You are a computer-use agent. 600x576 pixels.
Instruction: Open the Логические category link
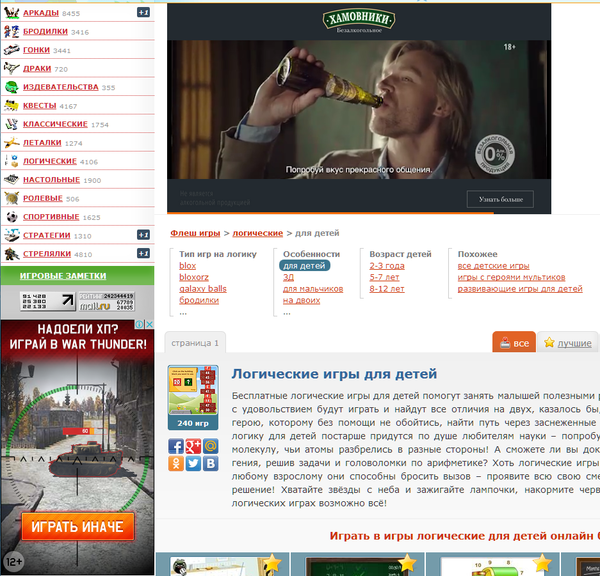[50, 161]
